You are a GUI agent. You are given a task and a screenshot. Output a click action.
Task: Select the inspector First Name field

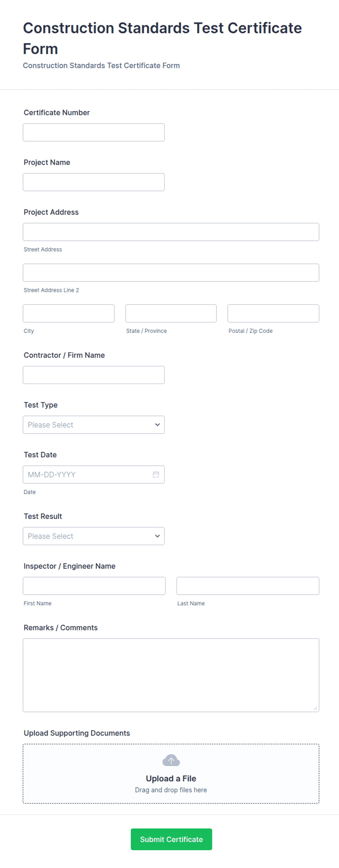pos(94,586)
